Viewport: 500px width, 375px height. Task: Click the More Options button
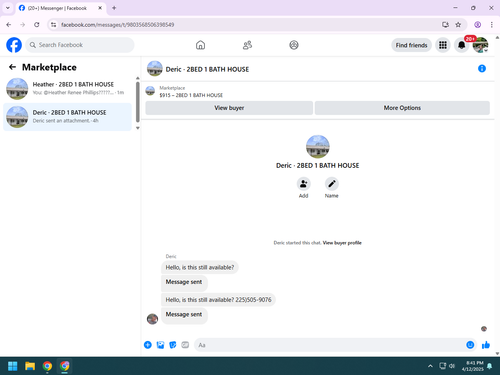pyautogui.click(x=402, y=108)
